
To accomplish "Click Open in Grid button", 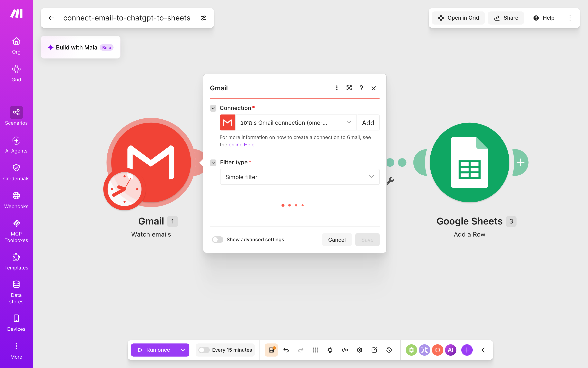I will click(458, 18).
